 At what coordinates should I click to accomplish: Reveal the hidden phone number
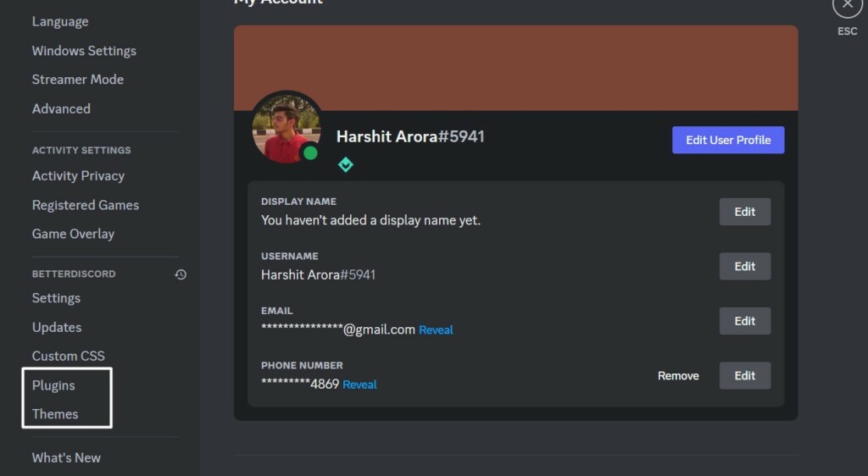tap(359, 385)
